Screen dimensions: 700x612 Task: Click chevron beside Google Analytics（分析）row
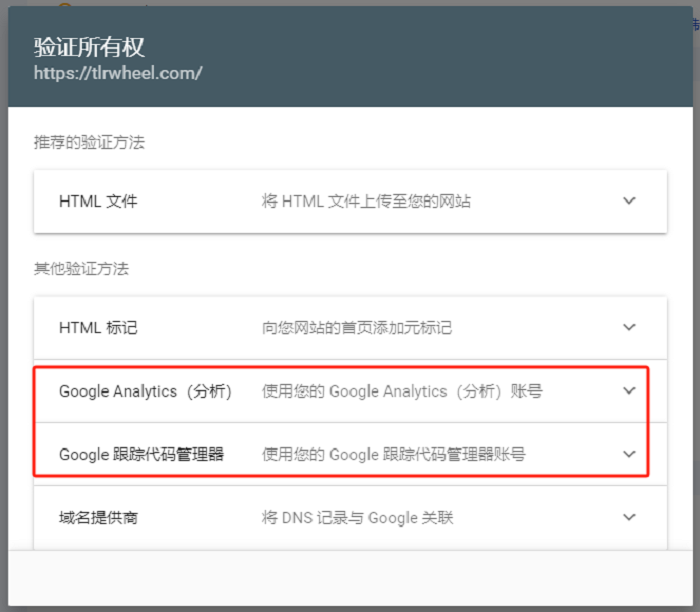tap(629, 391)
